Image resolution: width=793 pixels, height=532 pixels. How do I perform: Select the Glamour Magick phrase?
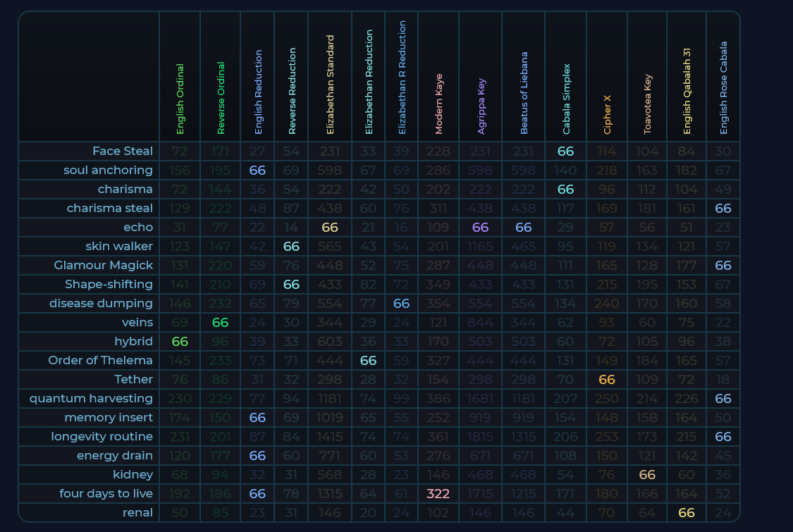[103, 265]
